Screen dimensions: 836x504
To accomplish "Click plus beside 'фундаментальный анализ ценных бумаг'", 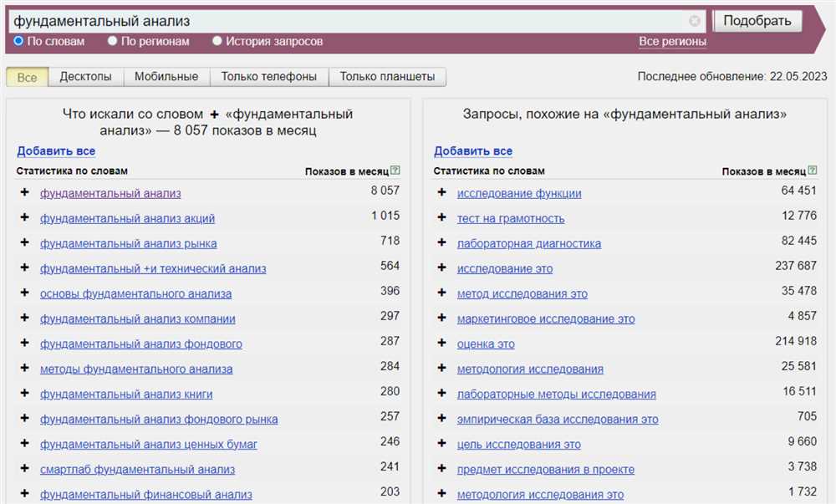I will [24, 443].
